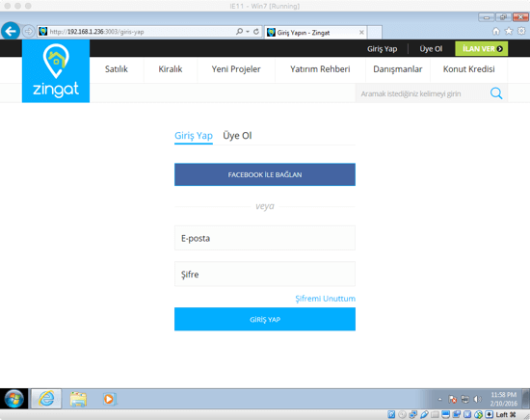Expand the address bar search dropdown arrow

(248, 32)
